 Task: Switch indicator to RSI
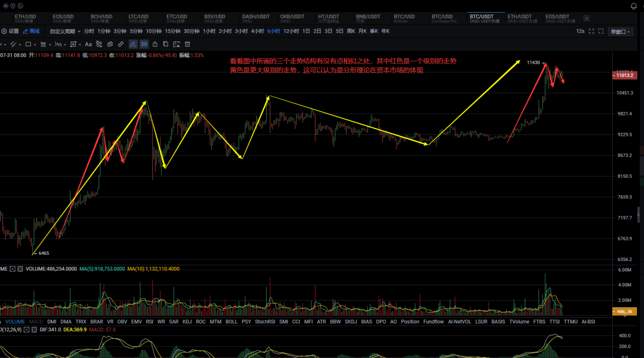(149, 322)
